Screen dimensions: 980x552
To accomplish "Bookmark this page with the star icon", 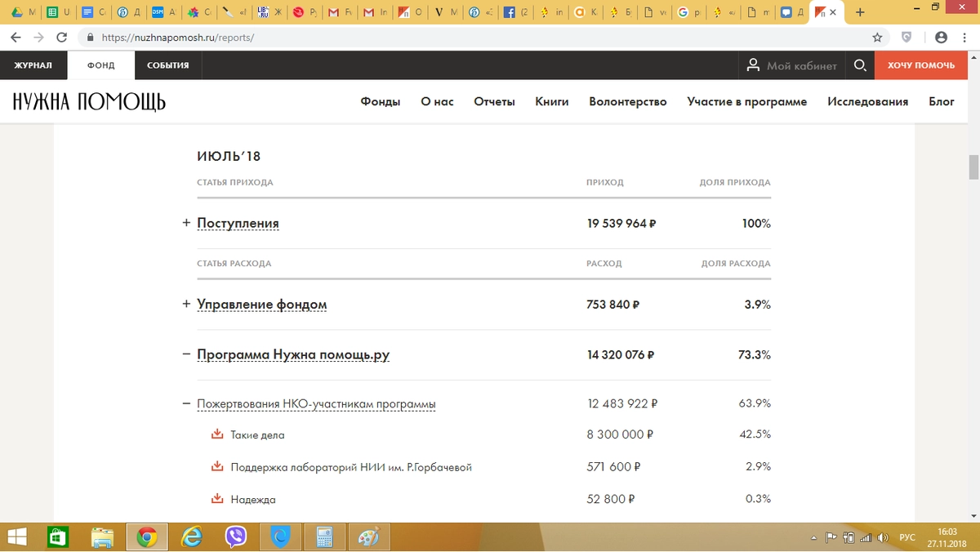I will click(877, 38).
